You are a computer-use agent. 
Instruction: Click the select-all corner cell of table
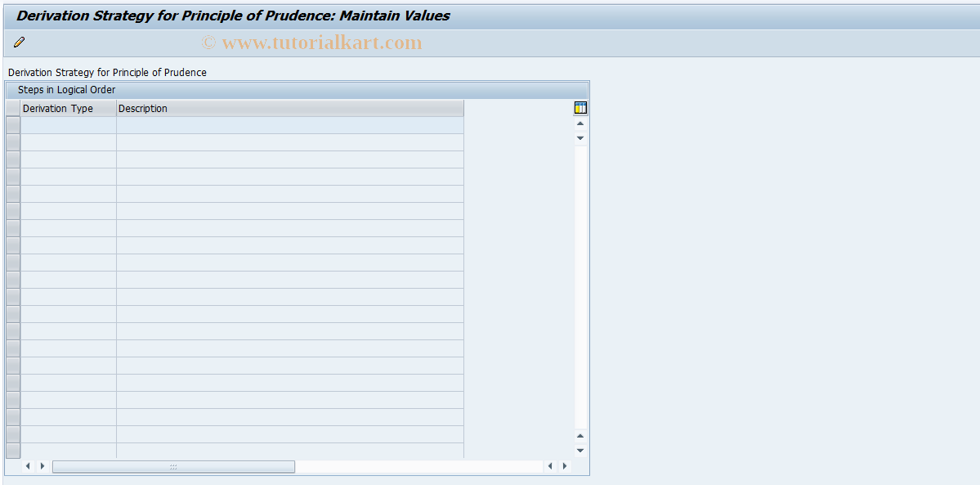coord(13,108)
